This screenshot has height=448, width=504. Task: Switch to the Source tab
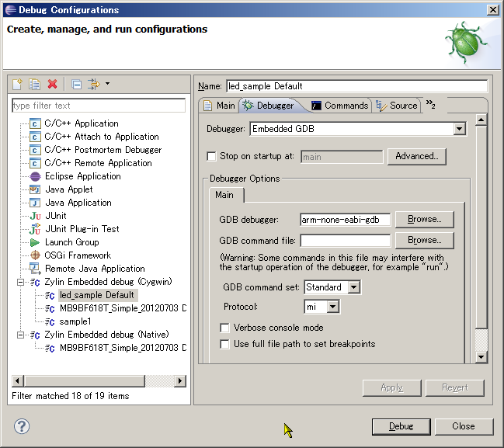pyautogui.click(x=397, y=106)
